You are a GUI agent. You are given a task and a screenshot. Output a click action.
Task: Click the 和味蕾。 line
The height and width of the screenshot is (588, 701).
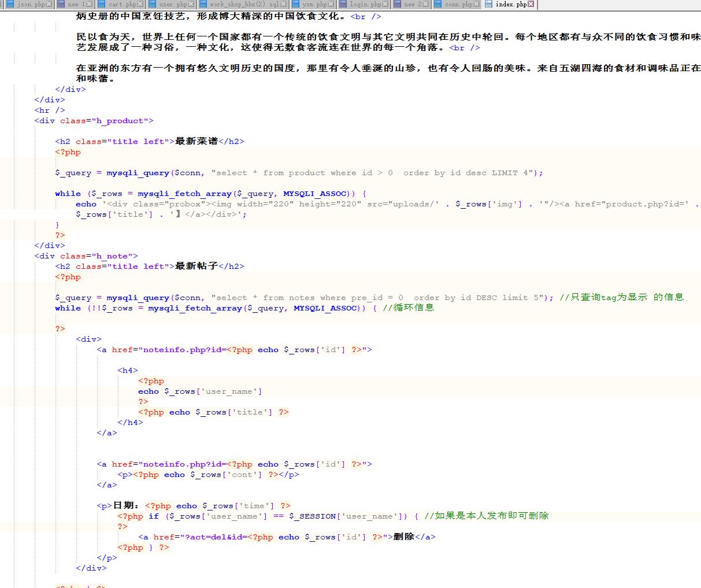click(95, 79)
